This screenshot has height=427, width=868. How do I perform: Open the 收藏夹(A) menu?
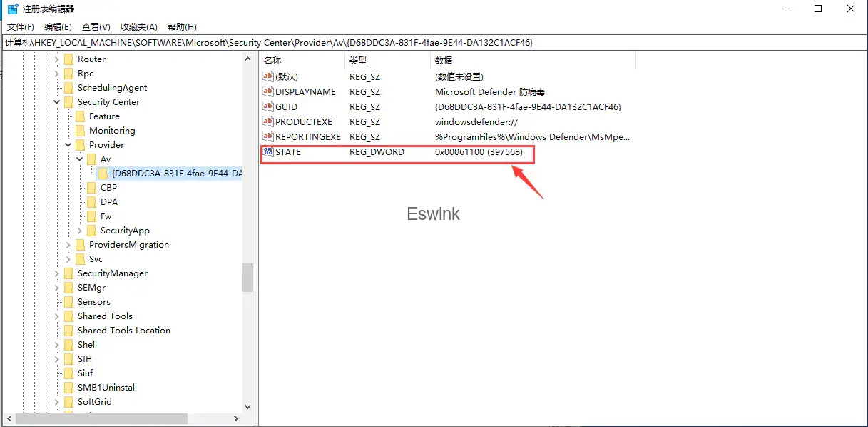click(138, 26)
